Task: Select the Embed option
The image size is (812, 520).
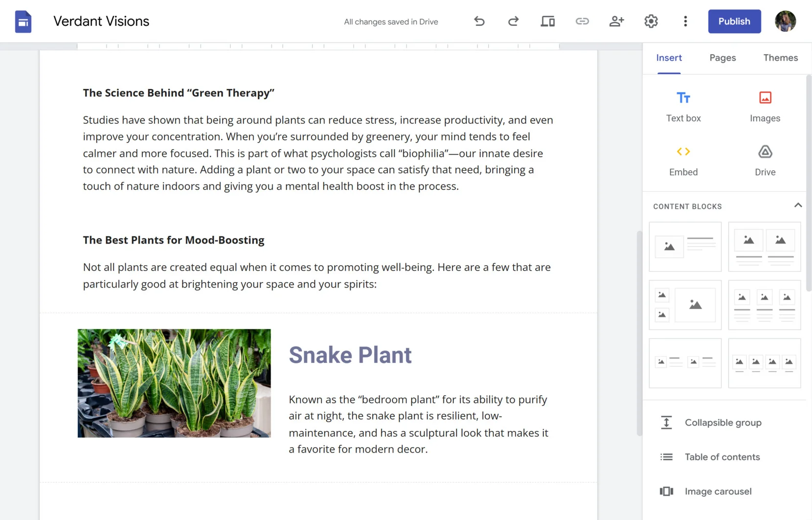Action: click(x=683, y=159)
